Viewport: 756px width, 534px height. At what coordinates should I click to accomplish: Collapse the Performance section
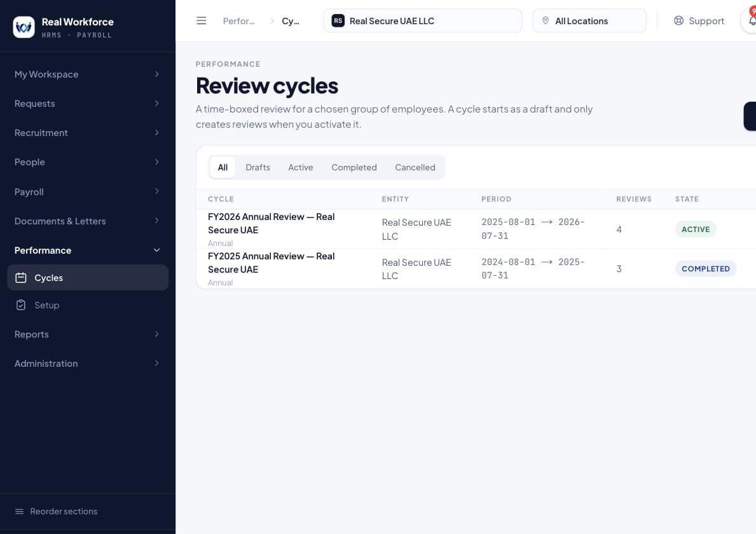pyautogui.click(x=88, y=250)
